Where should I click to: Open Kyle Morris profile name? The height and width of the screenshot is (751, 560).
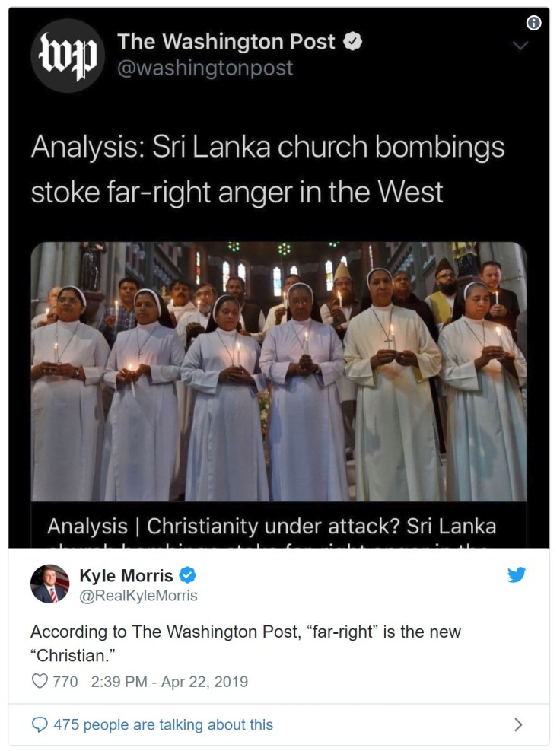(126, 575)
